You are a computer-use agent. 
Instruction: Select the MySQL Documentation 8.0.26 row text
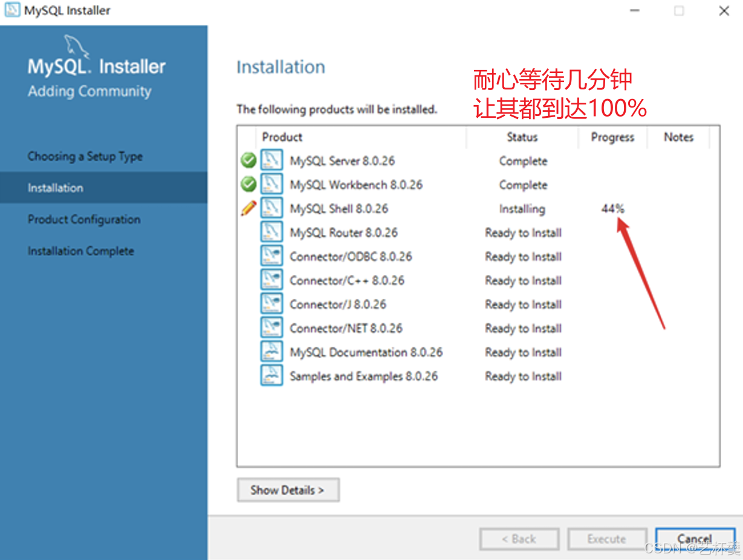366,352
